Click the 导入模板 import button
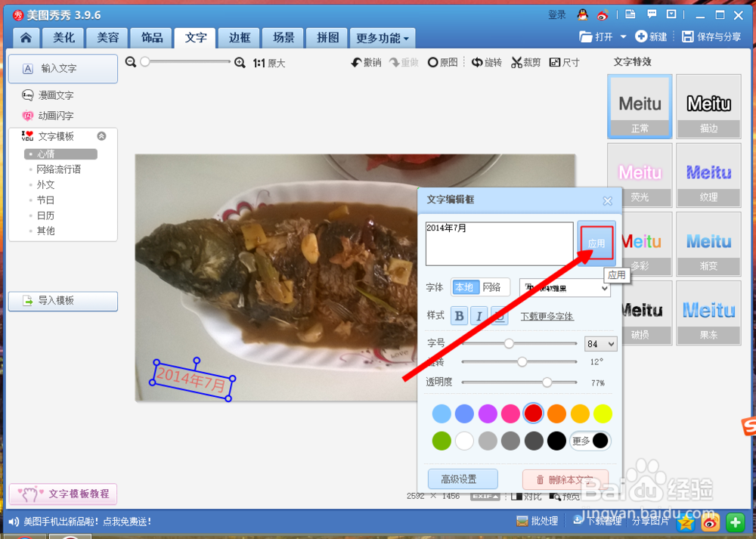This screenshot has width=756, height=539. pos(64,301)
